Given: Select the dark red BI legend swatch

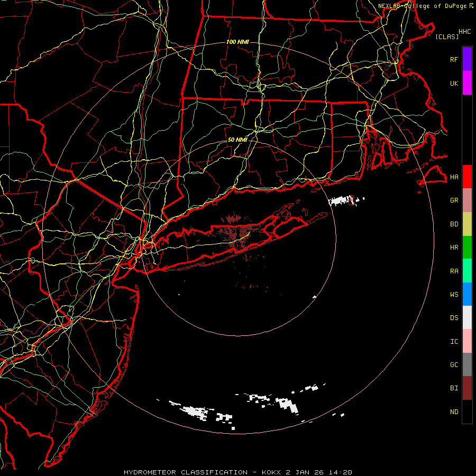Looking at the screenshot, I should click(467, 388).
